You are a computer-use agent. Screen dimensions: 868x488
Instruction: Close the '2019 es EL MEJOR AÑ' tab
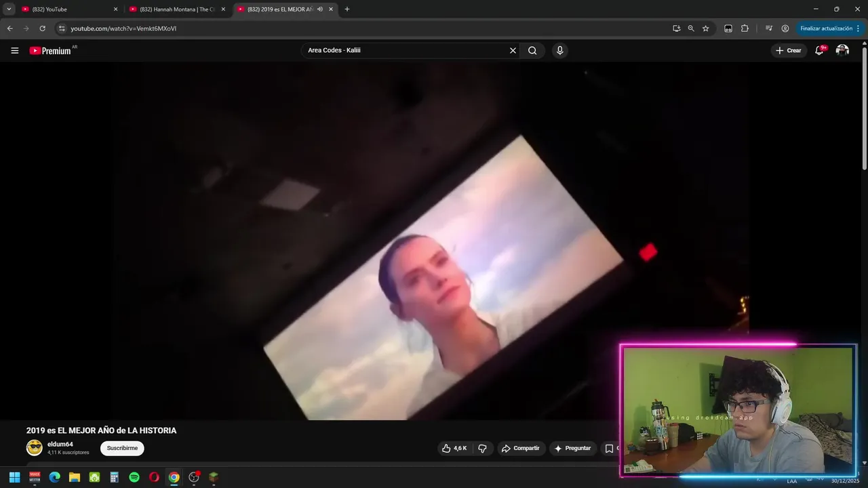tap(331, 9)
